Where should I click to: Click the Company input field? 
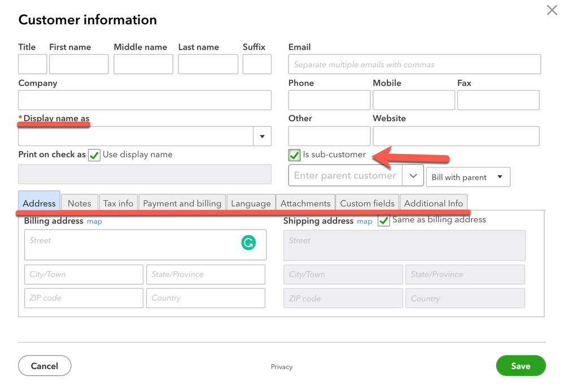coord(145,100)
